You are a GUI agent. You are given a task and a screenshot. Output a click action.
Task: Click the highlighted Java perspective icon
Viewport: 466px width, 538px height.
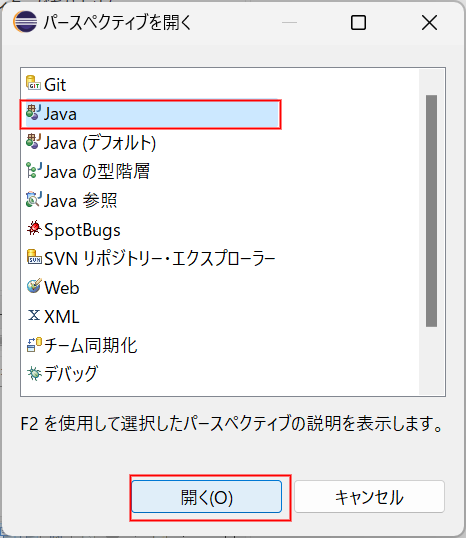tap(33, 112)
